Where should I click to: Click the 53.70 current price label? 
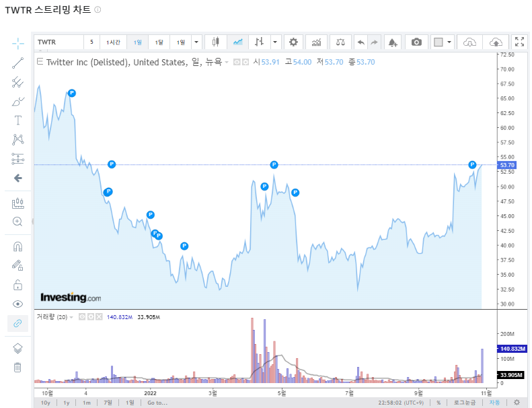(x=507, y=165)
